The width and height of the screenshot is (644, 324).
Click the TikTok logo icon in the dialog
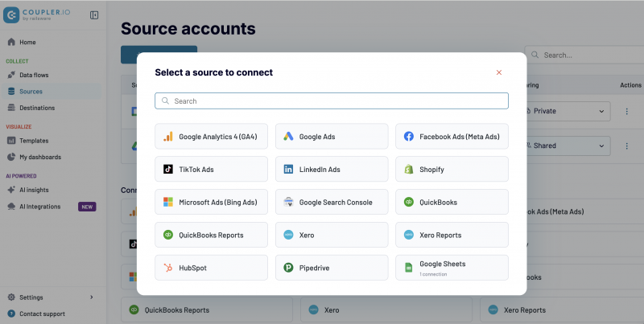[x=168, y=170]
